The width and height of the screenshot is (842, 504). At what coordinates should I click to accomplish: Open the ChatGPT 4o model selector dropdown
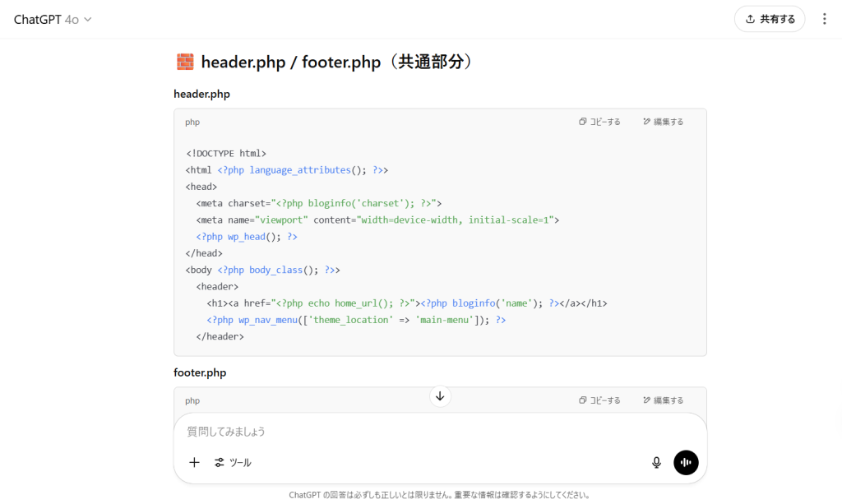coord(53,19)
